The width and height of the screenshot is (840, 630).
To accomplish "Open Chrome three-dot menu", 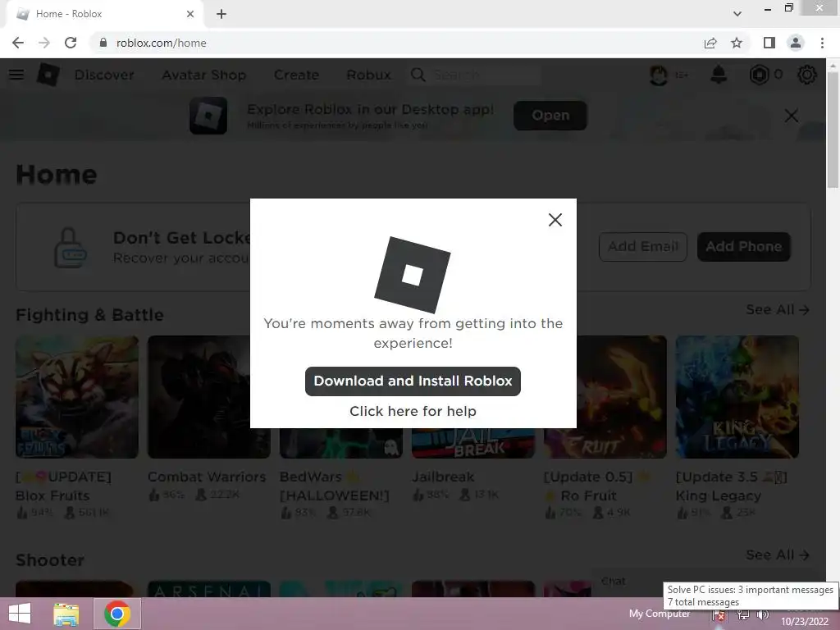I will coord(822,43).
